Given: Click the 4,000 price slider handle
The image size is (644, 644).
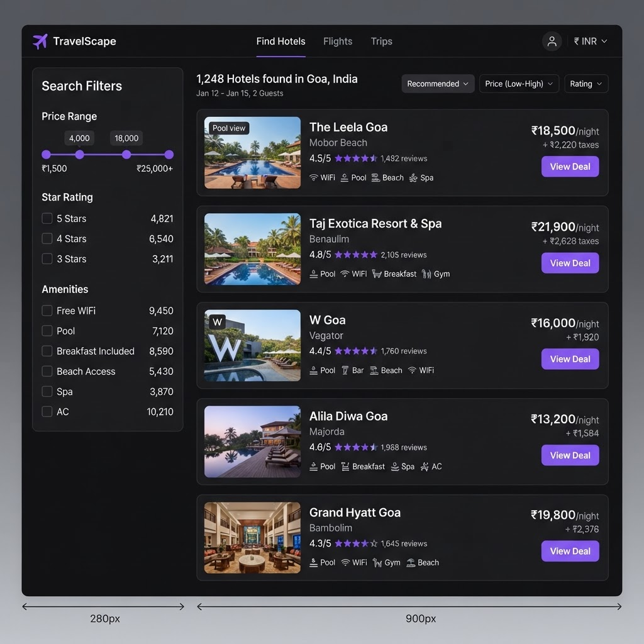Looking at the screenshot, I should pos(80,155).
